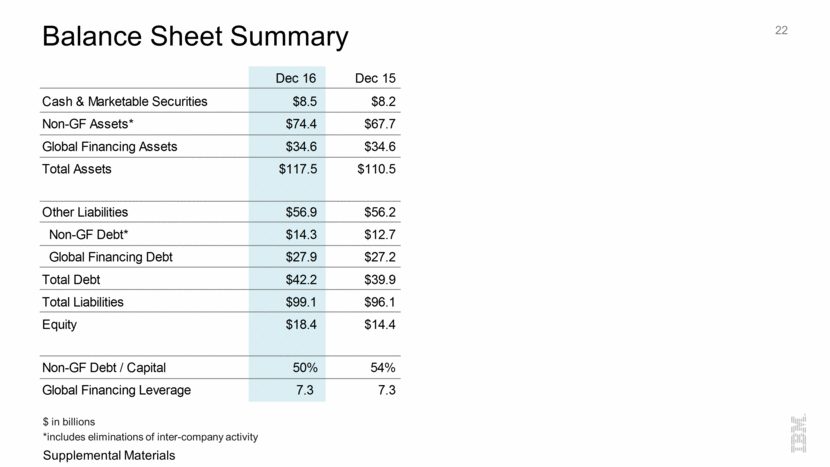Click the Equity value $18.4
The height and width of the screenshot is (467, 830).
pos(301,324)
